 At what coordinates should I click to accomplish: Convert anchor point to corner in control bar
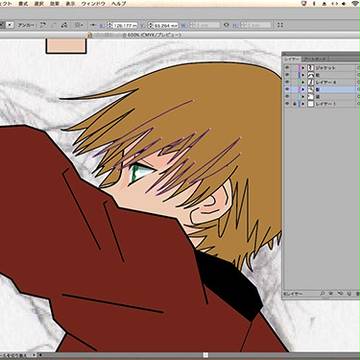(x=43, y=25)
